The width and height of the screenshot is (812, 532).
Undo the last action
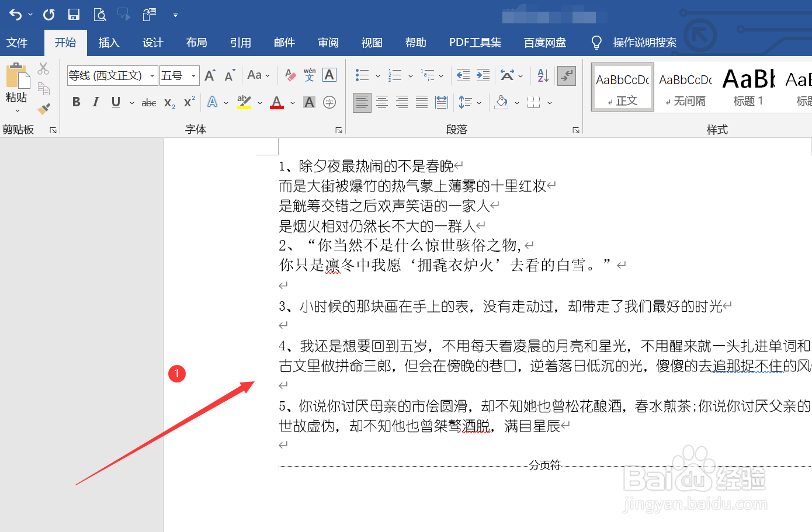16,15
